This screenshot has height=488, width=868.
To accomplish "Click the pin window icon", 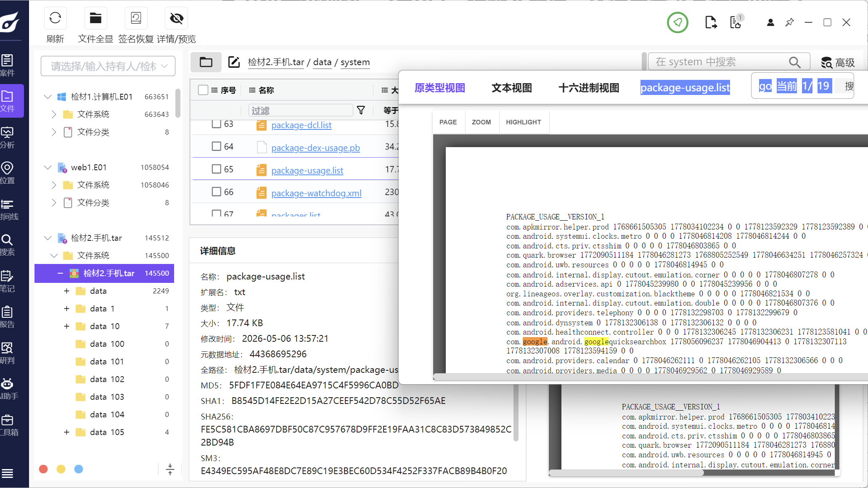I will point(789,22).
